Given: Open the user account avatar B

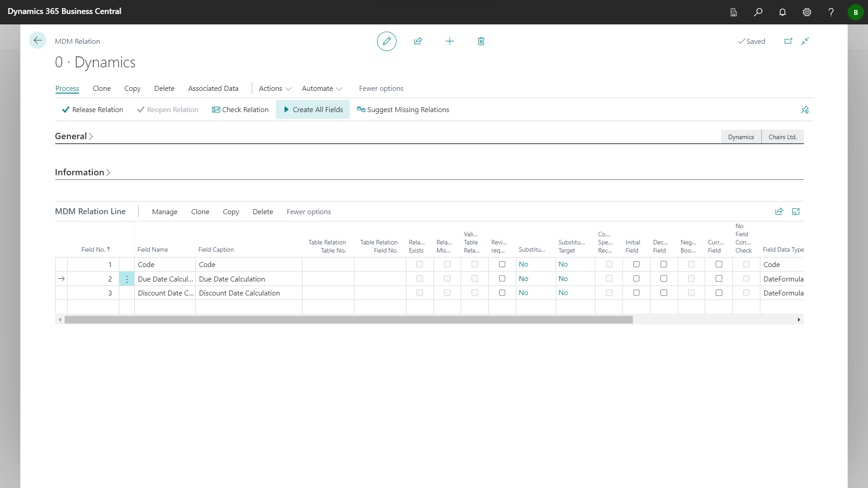Looking at the screenshot, I should [x=855, y=12].
